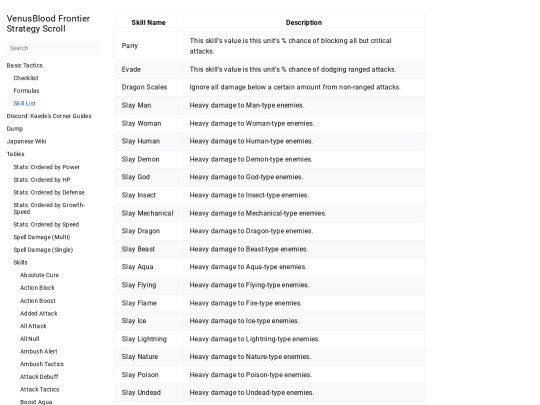Click 'Heavy damage to Mechanical-type enemies' text
This screenshot has height=405, width=540.
(x=258, y=214)
